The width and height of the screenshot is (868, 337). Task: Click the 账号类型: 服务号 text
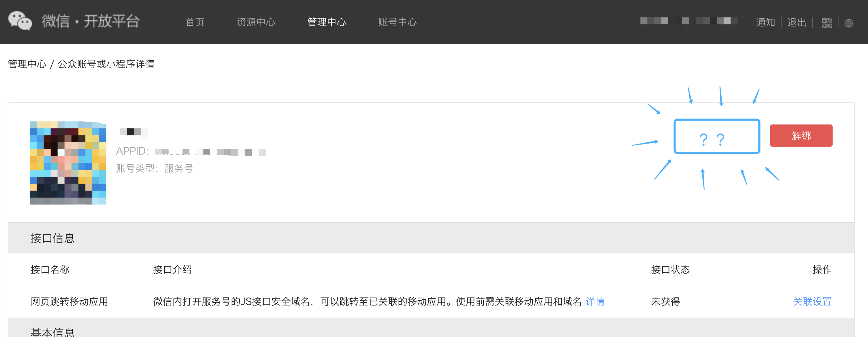pyautogui.click(x=155, y=168)
